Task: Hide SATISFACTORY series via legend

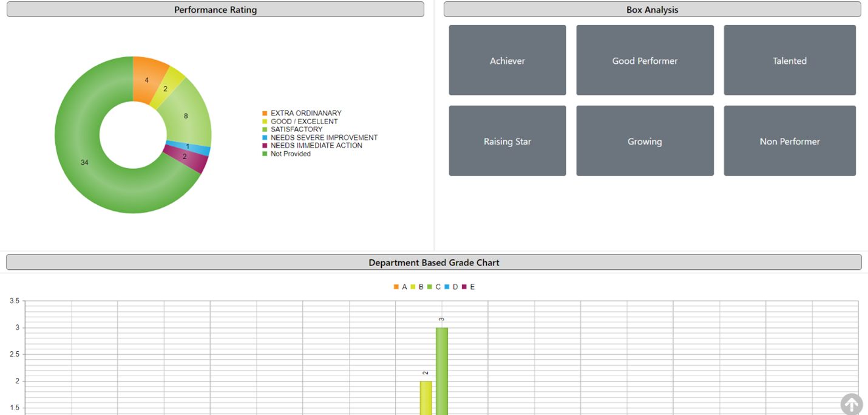Action: (296, 129)
